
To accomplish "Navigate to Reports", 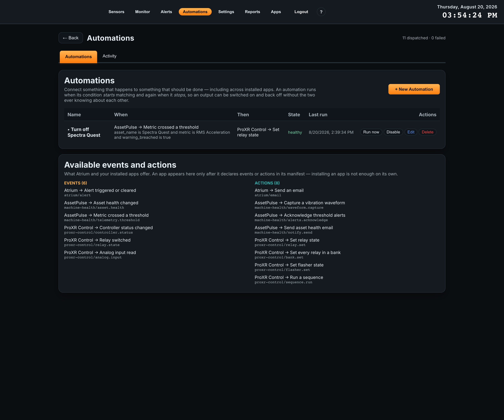I will pos(253,12).
